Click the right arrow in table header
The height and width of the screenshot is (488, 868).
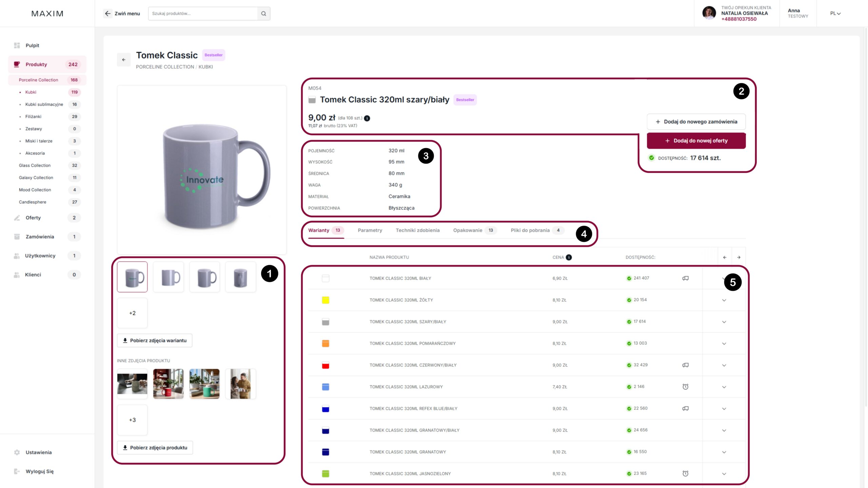point(738,257)
